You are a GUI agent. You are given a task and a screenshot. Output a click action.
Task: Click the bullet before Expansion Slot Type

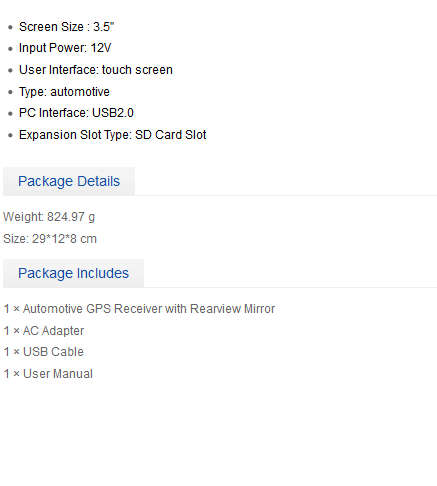point(10,135)
